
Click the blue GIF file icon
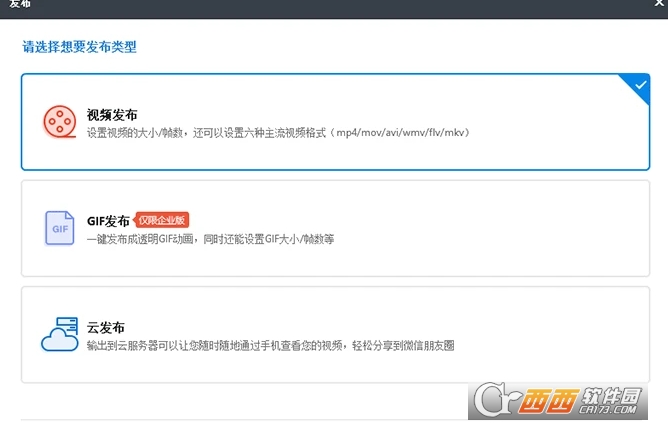(x=59, y=228)
